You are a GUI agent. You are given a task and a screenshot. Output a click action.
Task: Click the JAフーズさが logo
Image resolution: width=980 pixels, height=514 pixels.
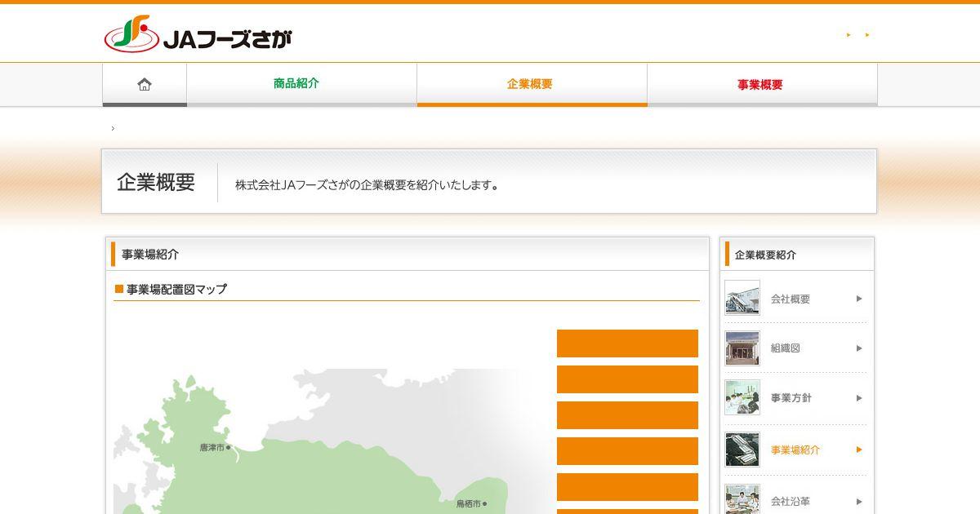click(x=198, y=35)
